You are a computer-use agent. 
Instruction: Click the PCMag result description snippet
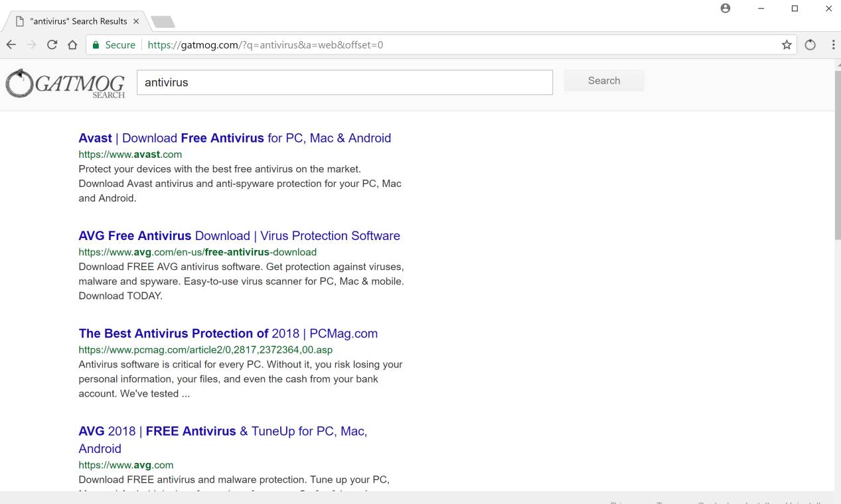(240, 379)
